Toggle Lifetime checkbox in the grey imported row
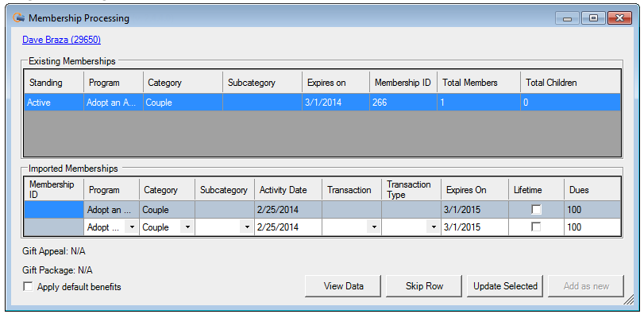 click(536, 210)
